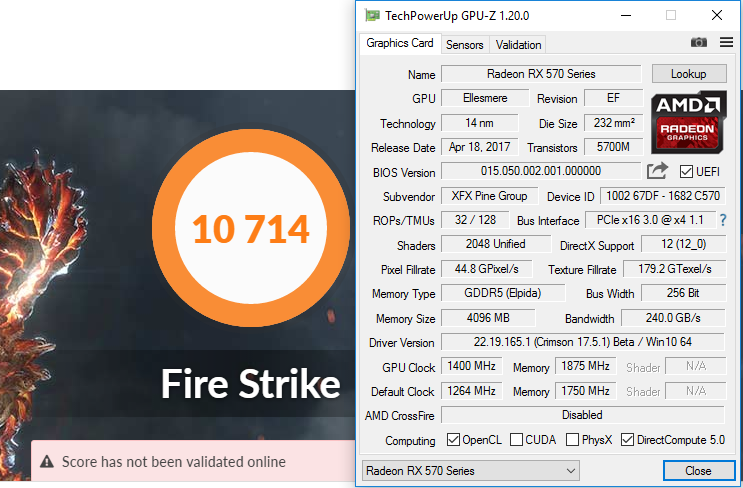Click the Transistors field 5700M
The width and height of the screenshot is (743, 488).
[614, 147]
